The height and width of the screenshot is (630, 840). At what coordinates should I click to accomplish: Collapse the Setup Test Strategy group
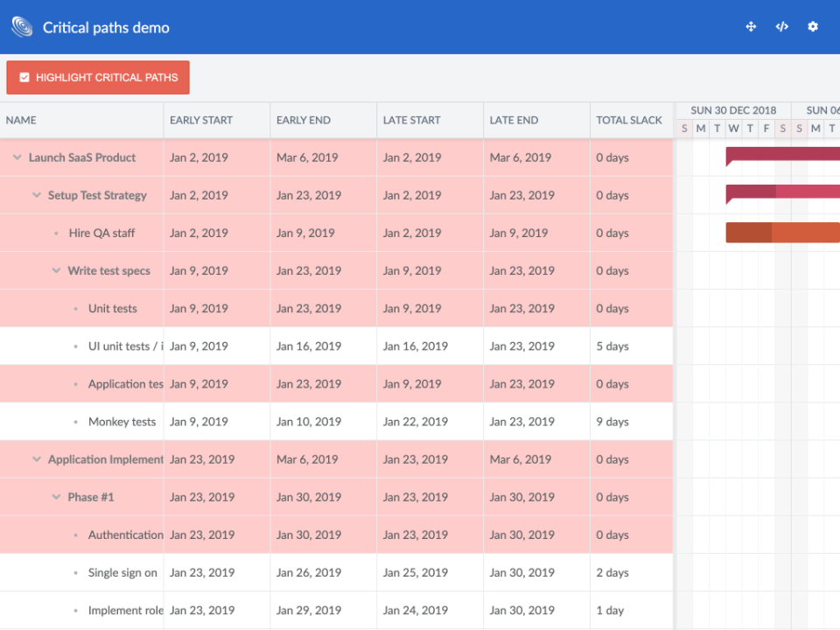coord(37,196)
